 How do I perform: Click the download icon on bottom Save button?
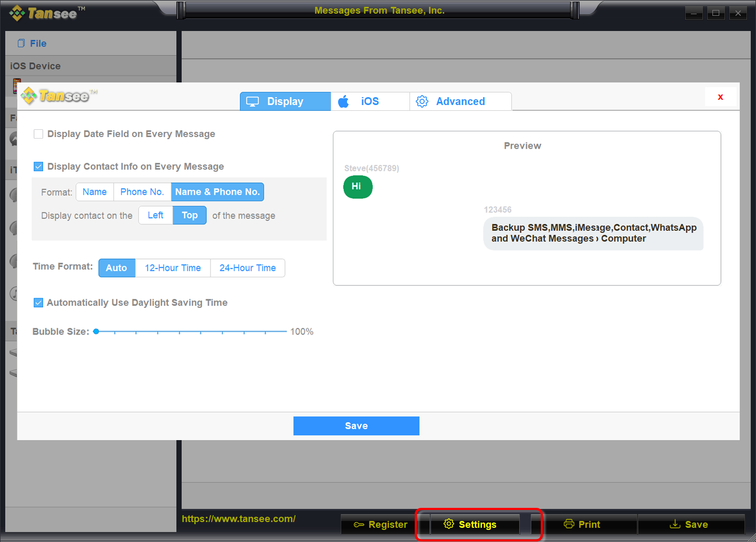[x=675, y=524]
